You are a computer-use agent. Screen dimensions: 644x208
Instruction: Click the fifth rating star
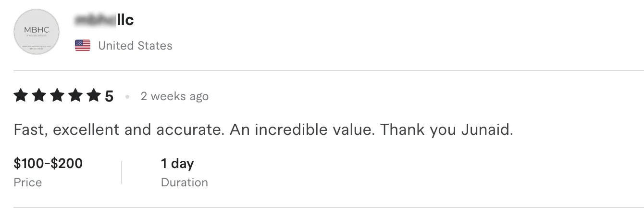pos(93,96)
